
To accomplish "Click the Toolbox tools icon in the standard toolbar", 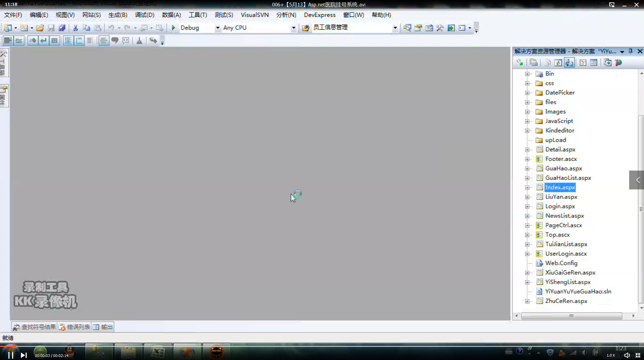I will (440, 28).
